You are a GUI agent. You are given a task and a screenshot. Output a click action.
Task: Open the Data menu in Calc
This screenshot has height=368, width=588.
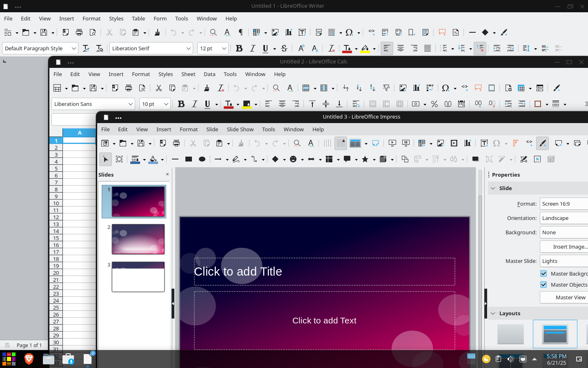click(209, 74)
